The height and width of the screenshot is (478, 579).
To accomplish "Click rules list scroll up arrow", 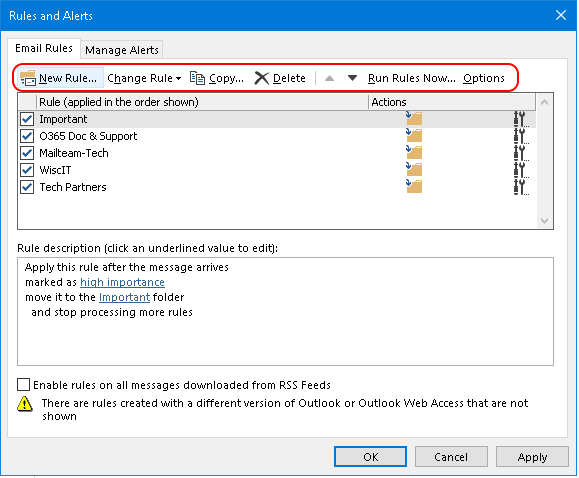I will (x=544, y=102).
